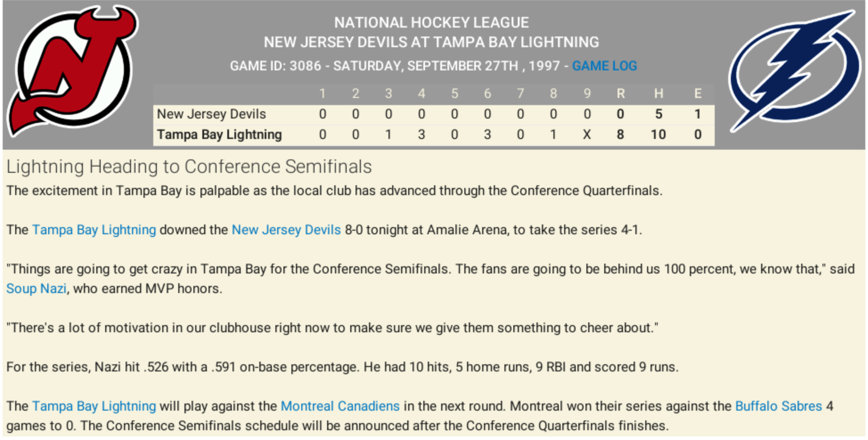Click the NATIONAL HOCKEY LEAGUE header title
Viewport: 868px width, 440px height.
[x=431, y=22]
